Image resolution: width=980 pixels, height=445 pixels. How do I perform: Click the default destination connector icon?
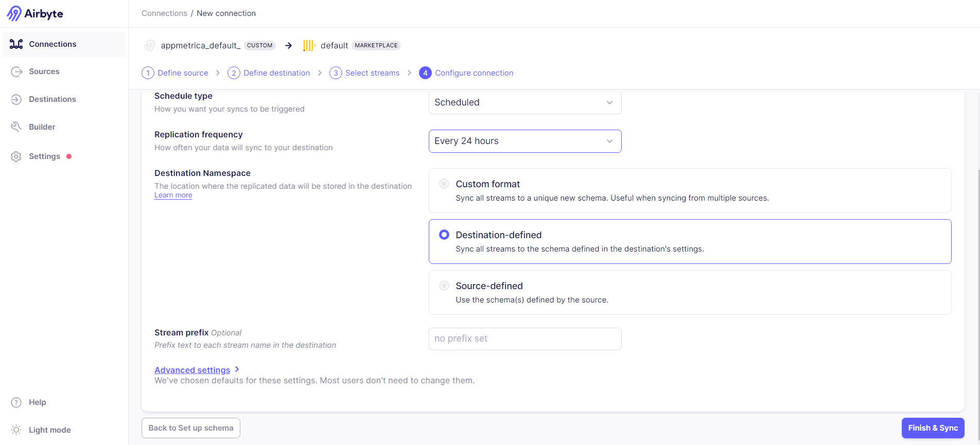click(309, 45)
